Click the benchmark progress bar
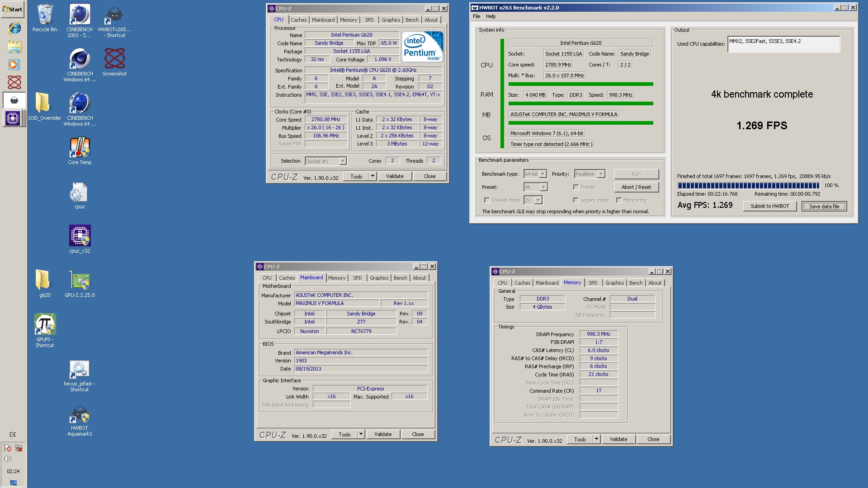 click(748, 185)
